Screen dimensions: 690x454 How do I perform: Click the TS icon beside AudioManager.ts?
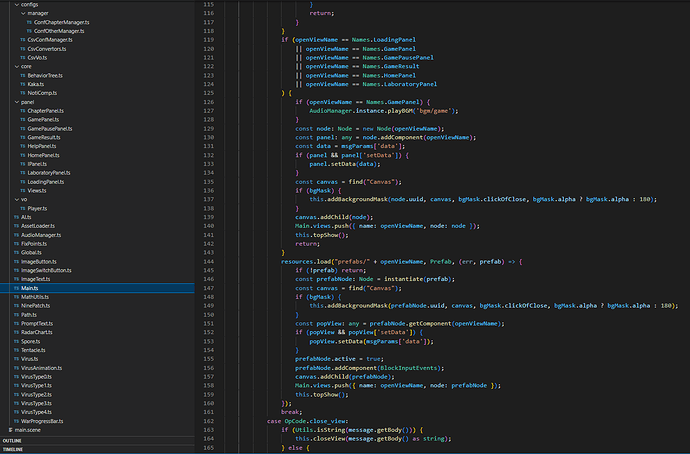(x=16, y=234)
